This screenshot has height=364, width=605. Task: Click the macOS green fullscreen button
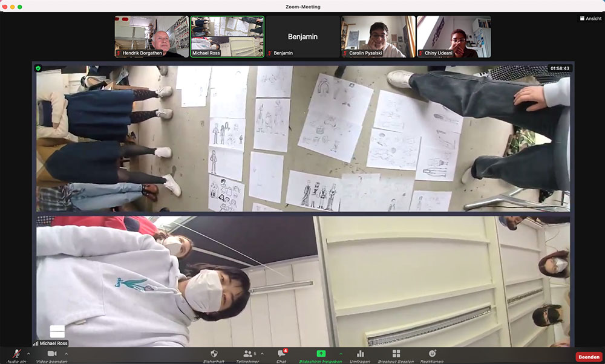(x=20, y=7)
